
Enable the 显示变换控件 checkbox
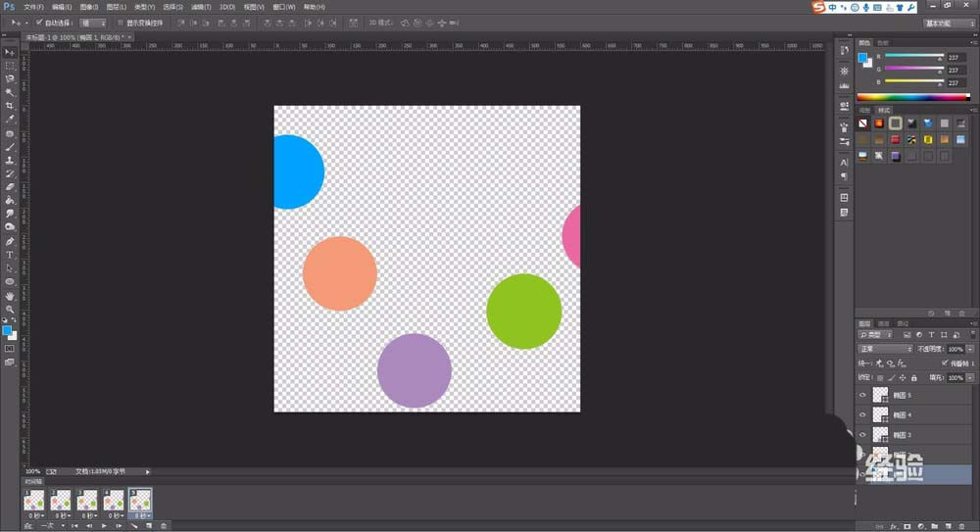pyautogui.click(x=120, y=22)
